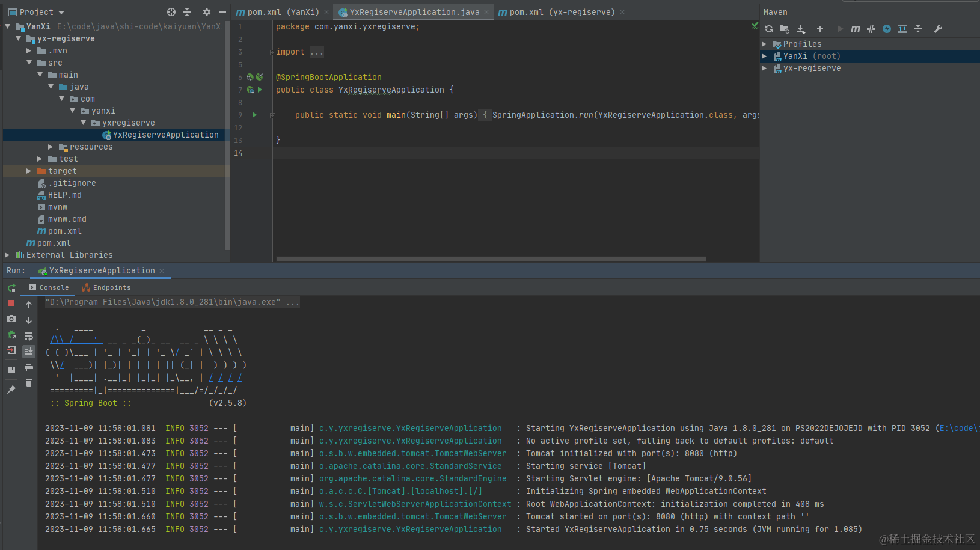The image size is (980, 550).
Task: Click the Exit run toolbar icon
Action: pyautogui.click(x=11, y=350)
